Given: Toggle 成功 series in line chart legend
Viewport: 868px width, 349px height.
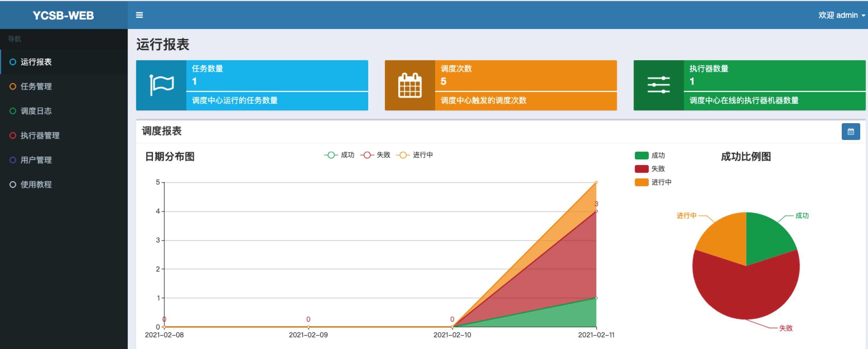Looking at the screenshot, I should (x=339, y=155).
